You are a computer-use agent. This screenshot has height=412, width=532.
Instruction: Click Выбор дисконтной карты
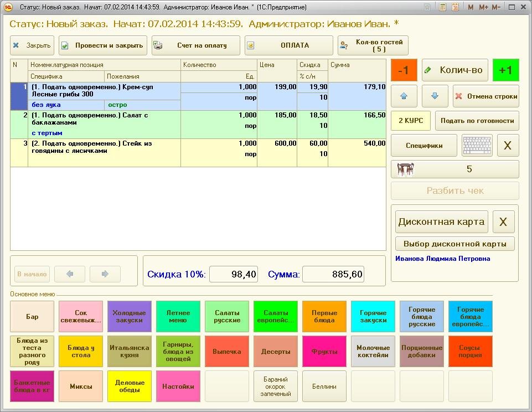click(454, 244)
